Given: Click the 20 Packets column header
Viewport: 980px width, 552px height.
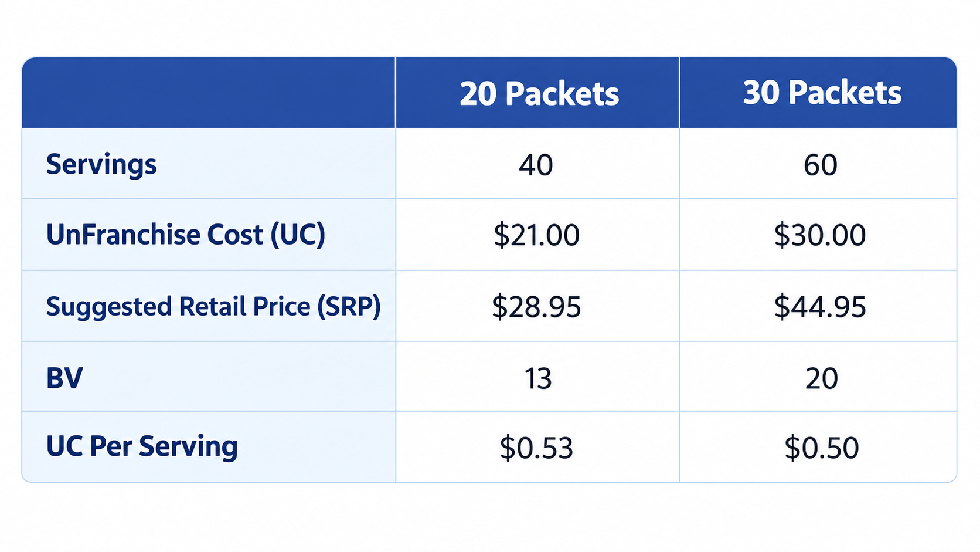Looking at the screenshot, I should [x=539, y=93].
